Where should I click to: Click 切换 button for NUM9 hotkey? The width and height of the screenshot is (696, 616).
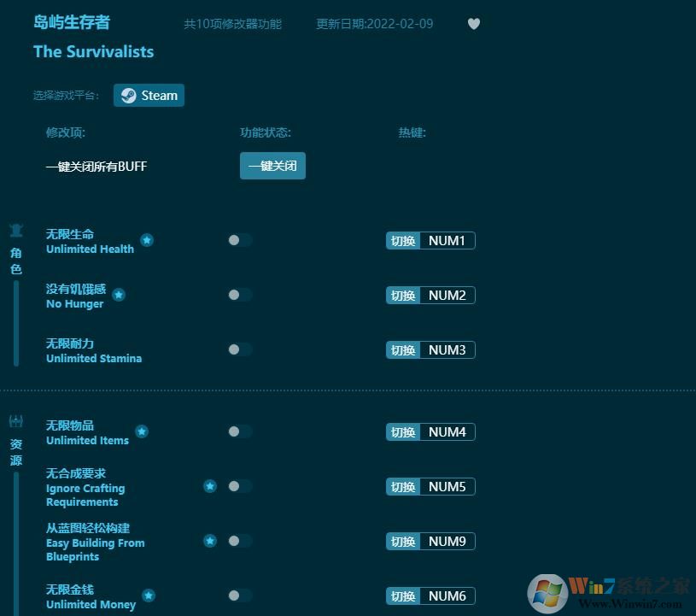(x=403, y=542)
